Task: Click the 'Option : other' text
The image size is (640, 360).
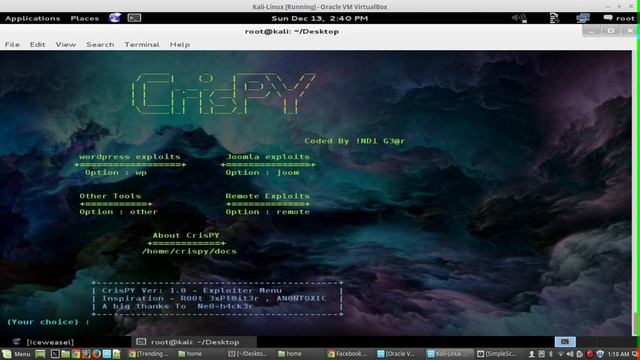Action: pyautogui.click(x=118, y=212)
